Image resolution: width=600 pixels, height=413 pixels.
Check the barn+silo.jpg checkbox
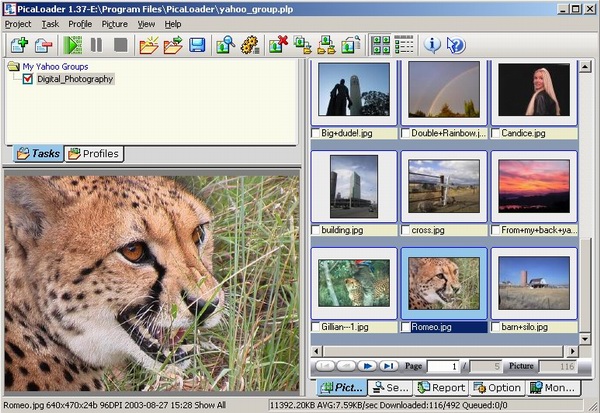(x=496, y=327)
